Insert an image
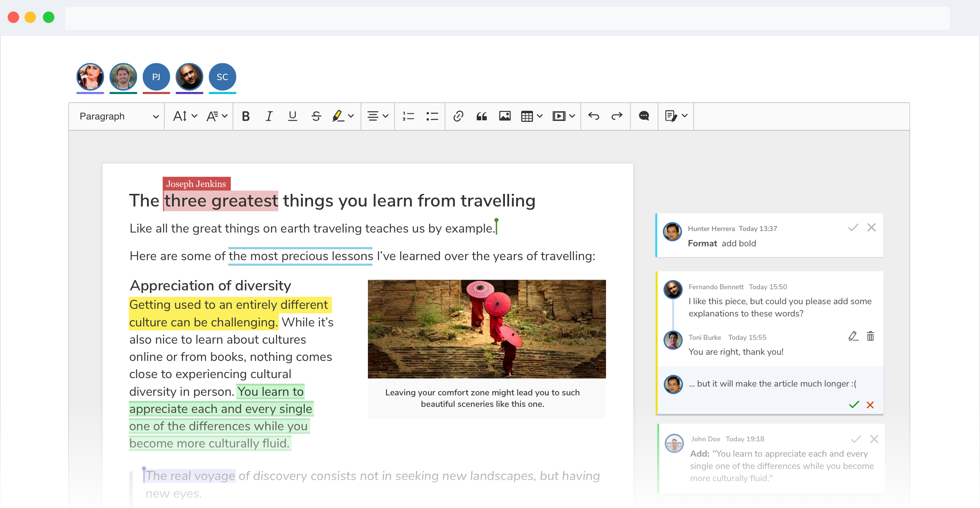 [505, 116]
